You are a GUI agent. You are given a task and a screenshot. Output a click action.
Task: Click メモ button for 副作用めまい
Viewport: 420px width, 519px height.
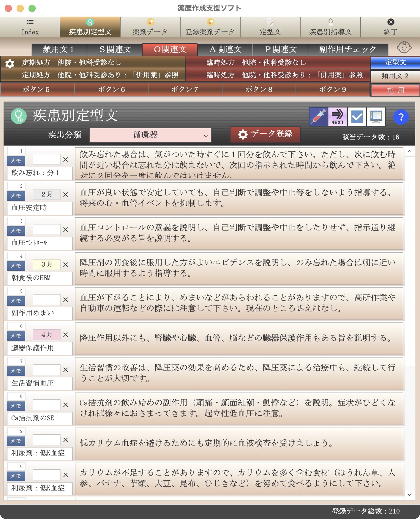point(16,301)
